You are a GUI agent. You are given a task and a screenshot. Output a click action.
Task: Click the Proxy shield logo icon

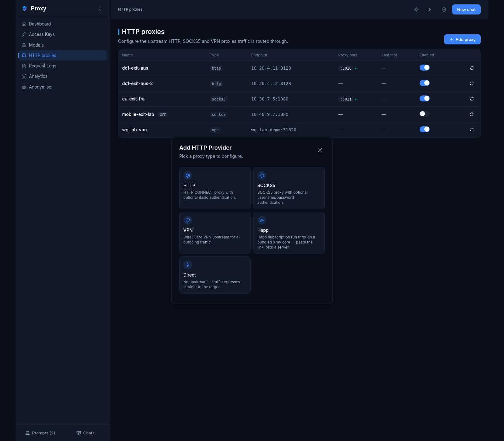pyautogui.click(x=25, y=9)
